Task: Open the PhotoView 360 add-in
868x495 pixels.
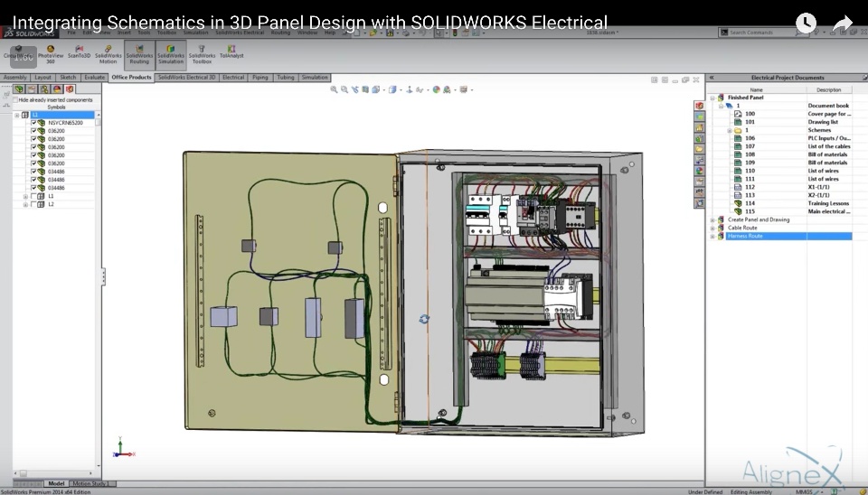Action: pos(51,54)
